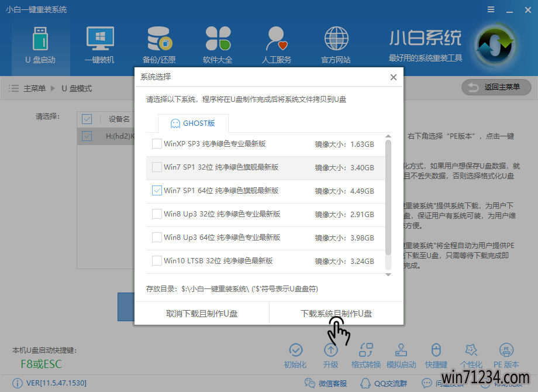Check WinXP SP3 纯净绿色专业最新版
This screenshot has height=392, width=538.
(x=157, y=144)
